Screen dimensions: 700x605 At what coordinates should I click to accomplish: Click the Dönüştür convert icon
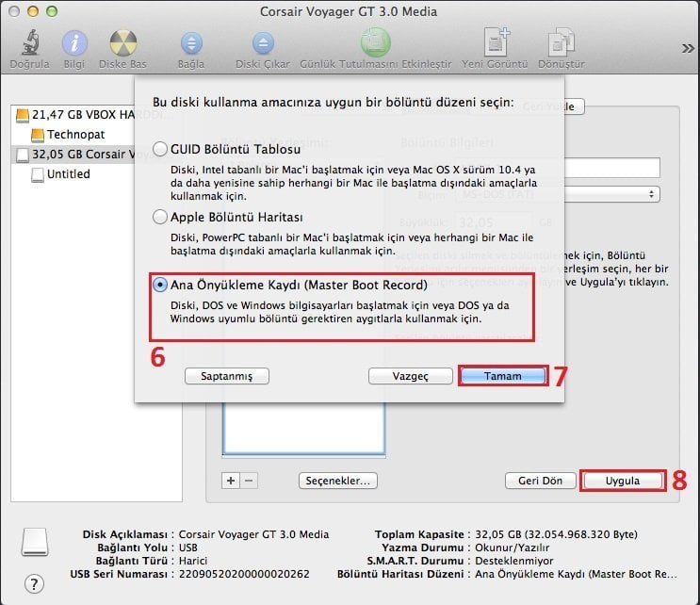pos(562,42)
